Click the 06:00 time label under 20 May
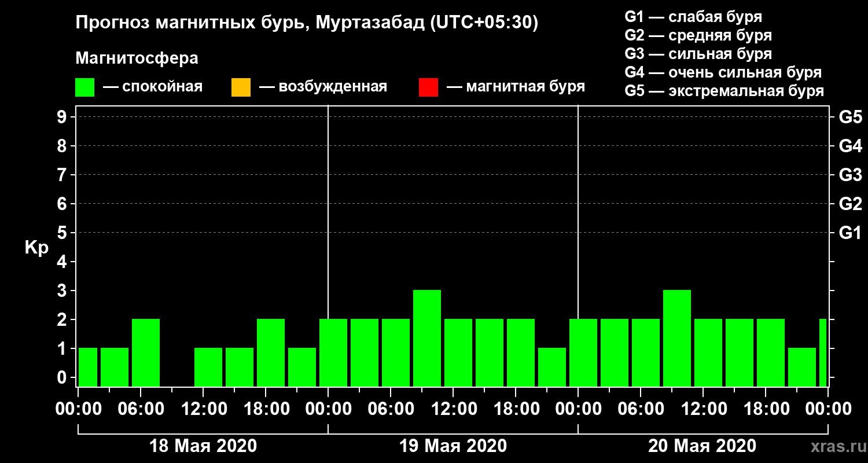This screenshot has height=463, width=868. click(x=641, y=409)
